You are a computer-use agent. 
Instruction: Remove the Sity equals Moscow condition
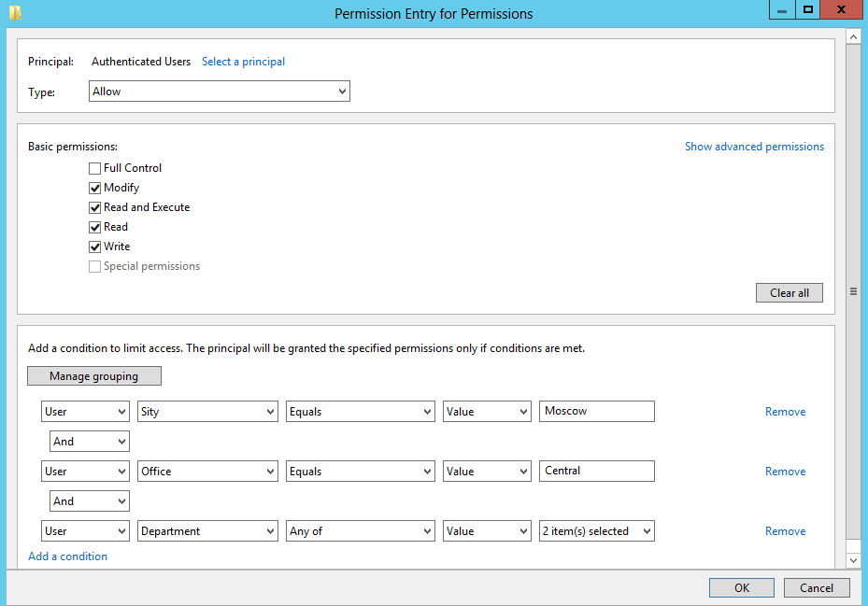[785, 411]
